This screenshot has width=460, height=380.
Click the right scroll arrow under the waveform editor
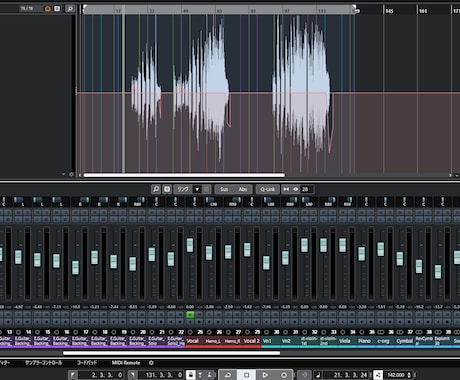(x=450, y=175)
